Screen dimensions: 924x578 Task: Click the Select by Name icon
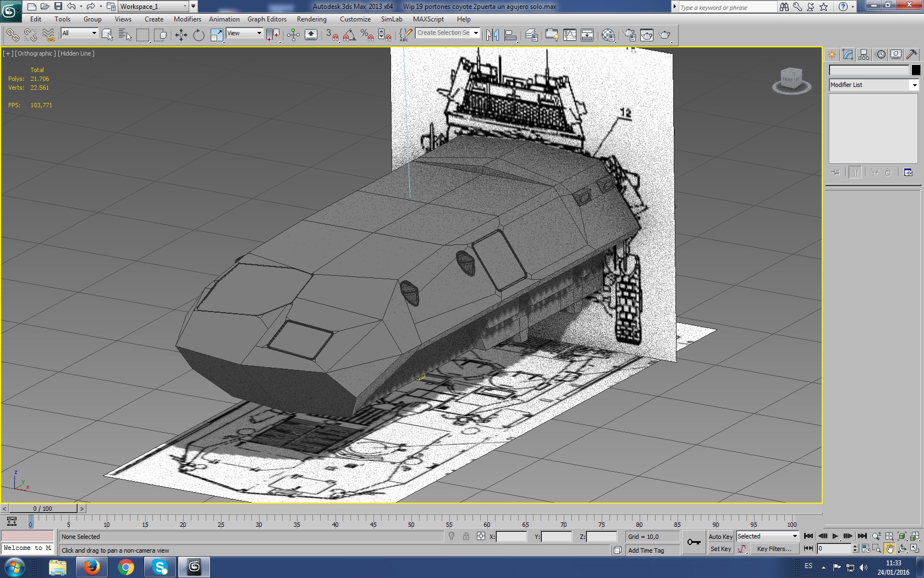[x=125, y=35]
